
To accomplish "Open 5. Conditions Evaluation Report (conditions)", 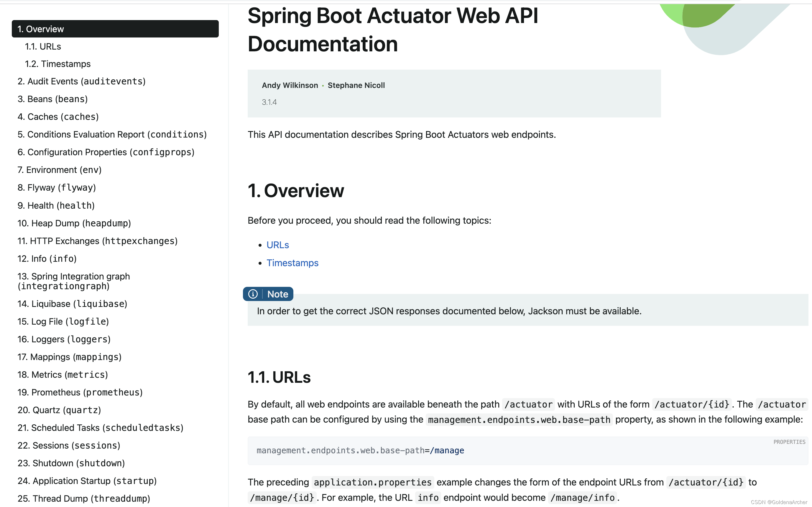I will point(112,135).
